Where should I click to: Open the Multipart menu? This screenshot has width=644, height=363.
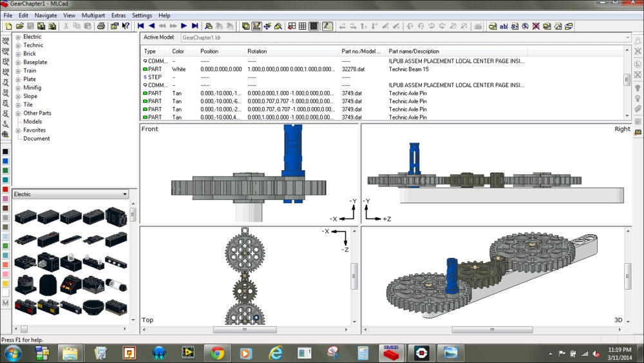pos(93,15)
